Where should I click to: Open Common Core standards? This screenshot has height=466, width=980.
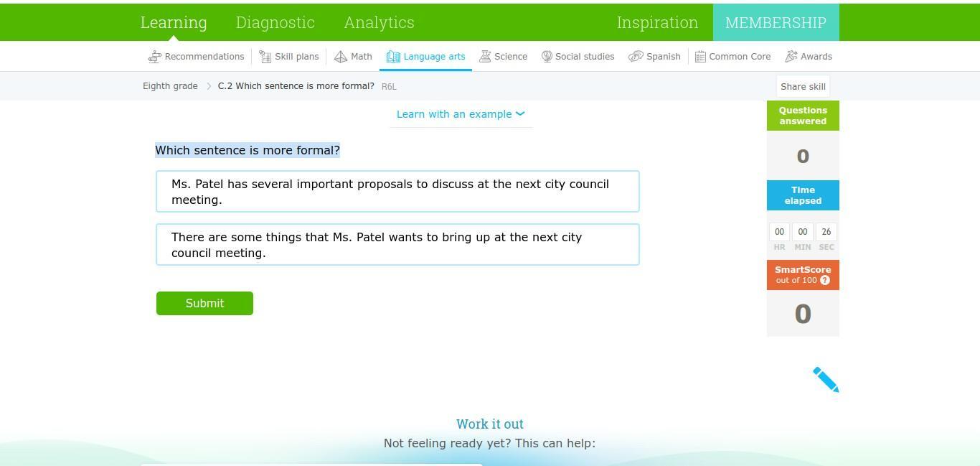coord(732,57)
